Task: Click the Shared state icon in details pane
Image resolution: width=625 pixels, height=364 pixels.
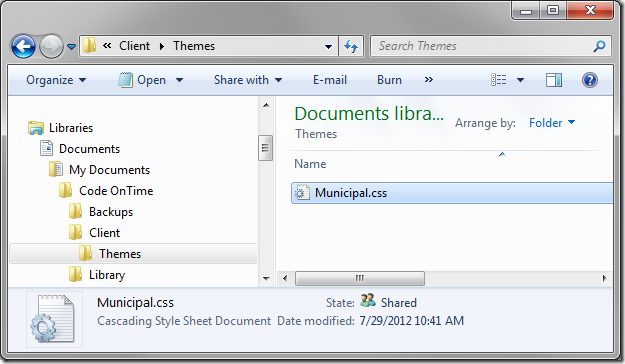Action: tap(368, 300)
